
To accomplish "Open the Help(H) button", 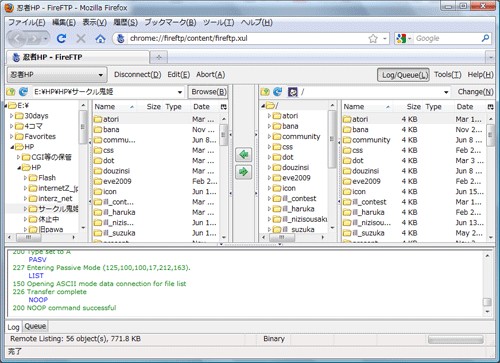I will (x=480, y=75).
